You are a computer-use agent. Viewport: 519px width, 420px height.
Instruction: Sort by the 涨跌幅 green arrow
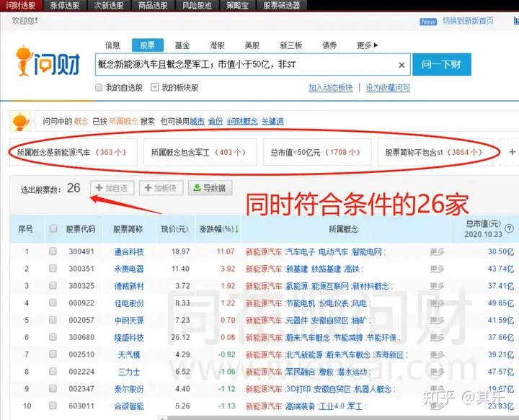pos(237,229)
